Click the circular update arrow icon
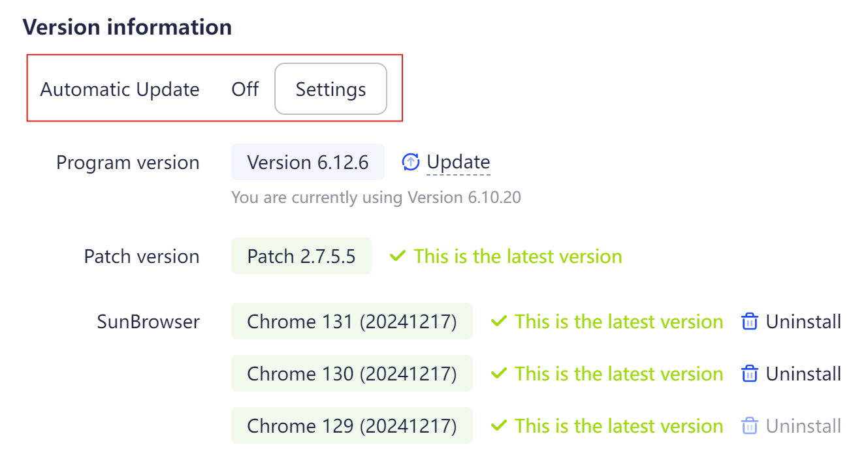 pos(411,162)
